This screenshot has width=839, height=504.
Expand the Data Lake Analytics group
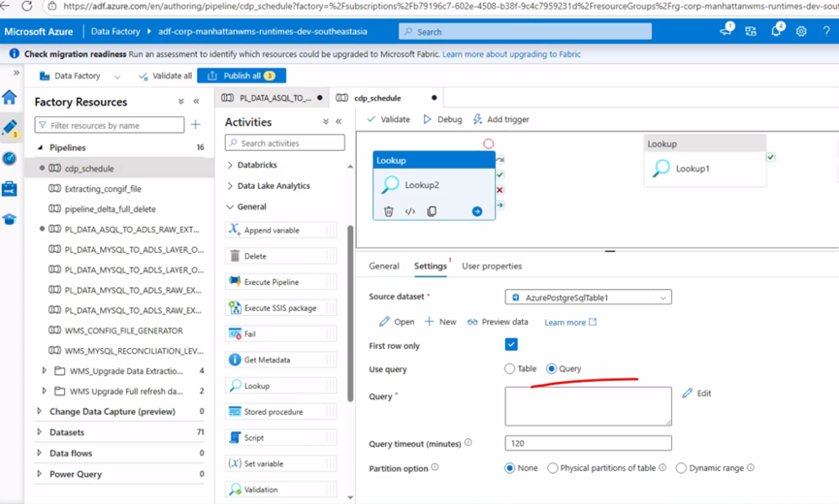[230, 186]
